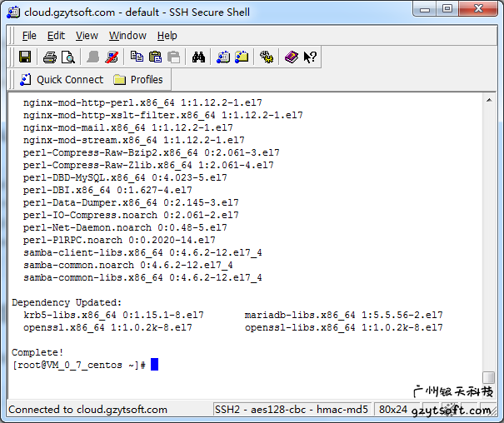Click the SSH application icon in the title bar
This screenshot has height=423, width=504.
(13, 12)
